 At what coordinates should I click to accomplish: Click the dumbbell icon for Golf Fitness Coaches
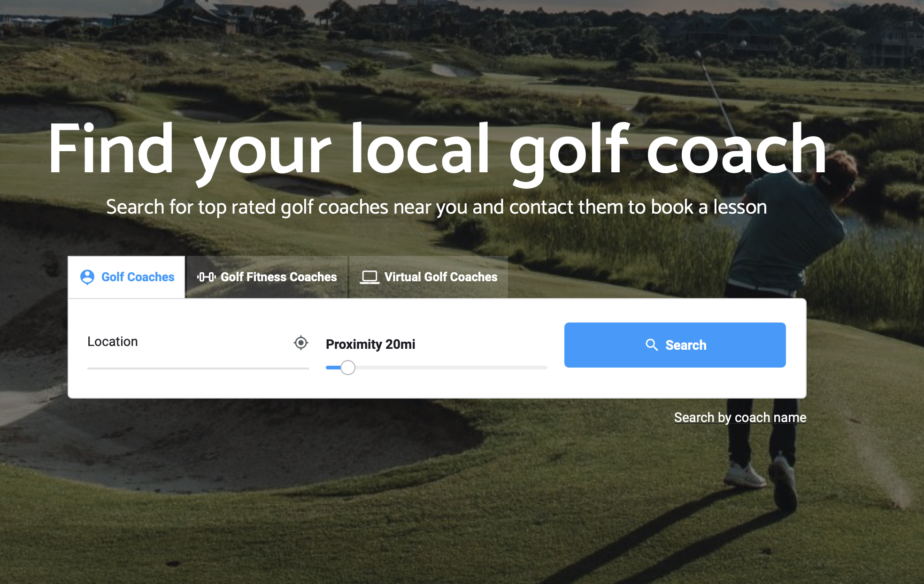(x=206, y=277)
